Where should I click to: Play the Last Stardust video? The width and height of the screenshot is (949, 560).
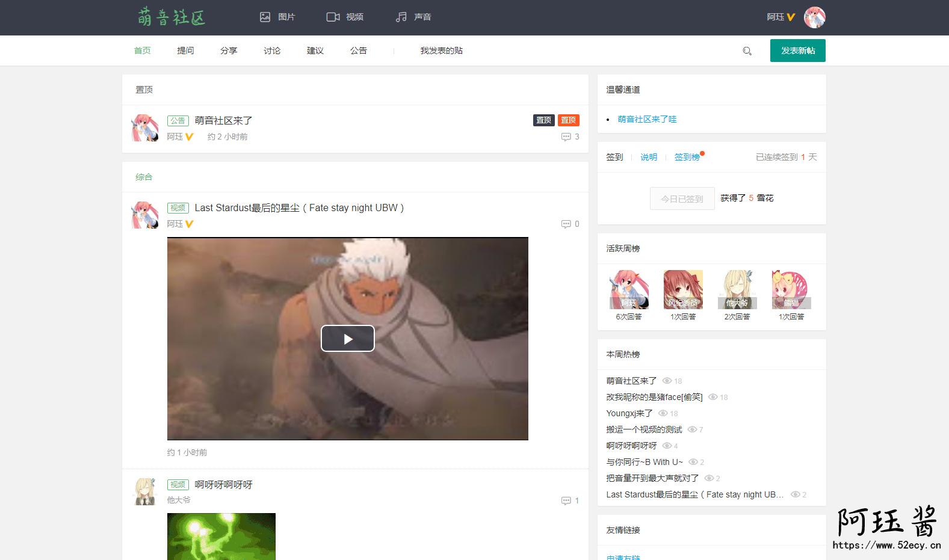347,339
